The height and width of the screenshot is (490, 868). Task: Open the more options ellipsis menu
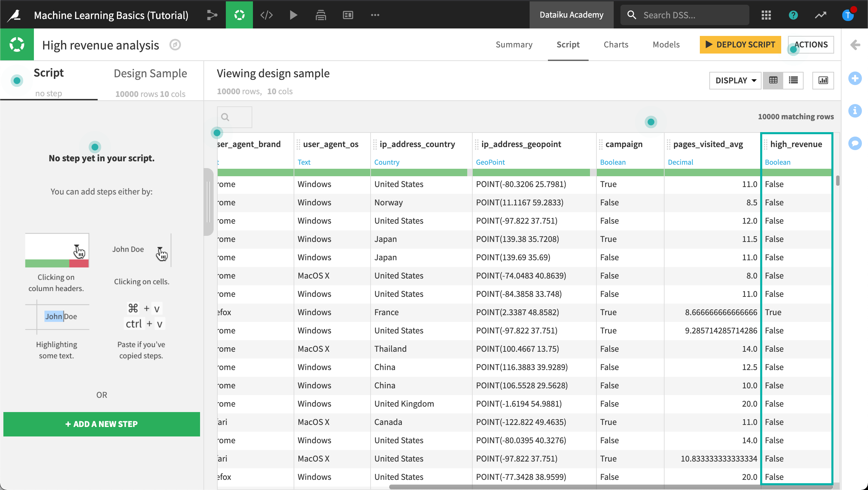(375, 15)
